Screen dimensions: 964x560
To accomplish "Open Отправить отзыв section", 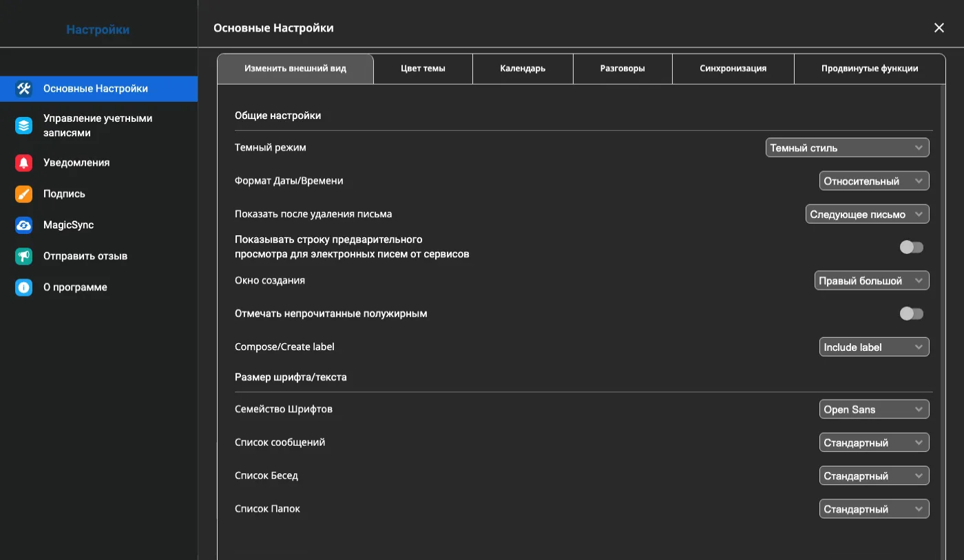I will point(98,256).
